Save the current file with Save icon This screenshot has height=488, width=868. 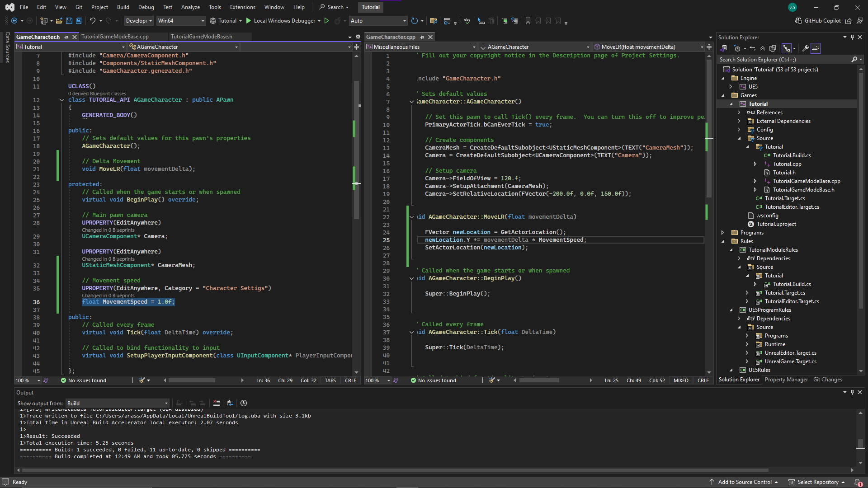pos(69,21)
